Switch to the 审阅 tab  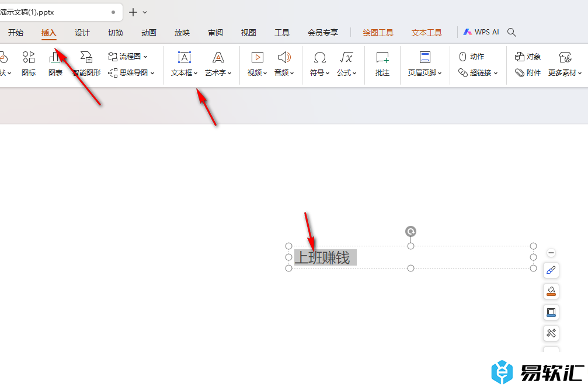215,33
